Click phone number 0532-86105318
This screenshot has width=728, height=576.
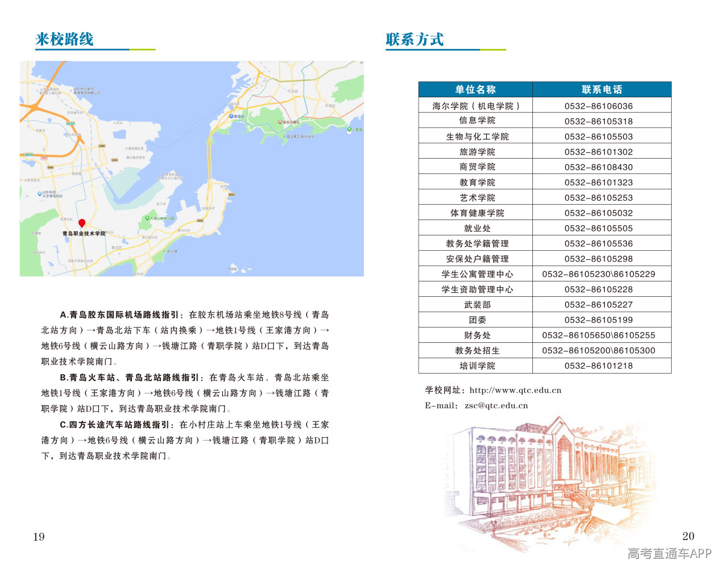point(598,121)
